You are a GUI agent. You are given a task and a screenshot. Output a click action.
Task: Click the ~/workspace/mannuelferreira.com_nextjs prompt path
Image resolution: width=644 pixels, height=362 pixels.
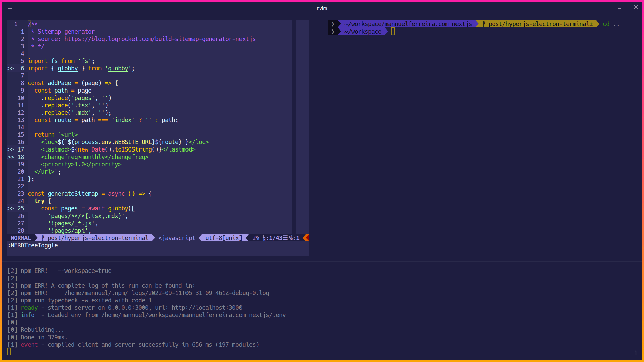[x=408, y=24]
